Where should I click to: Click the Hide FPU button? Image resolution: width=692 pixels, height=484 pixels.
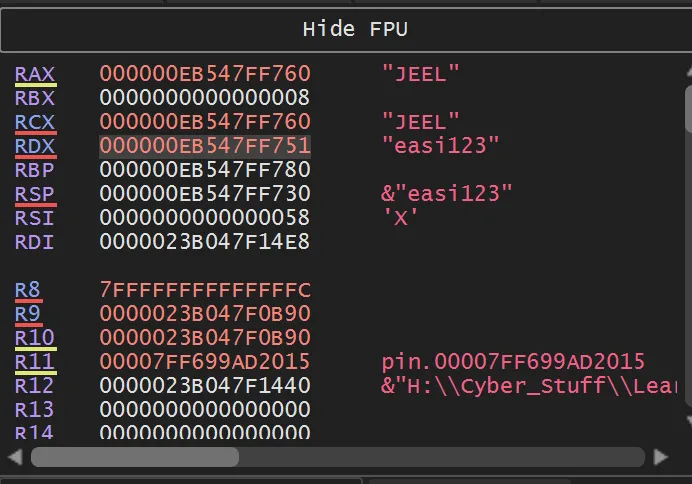pyautogui.click(x=345, y=29)
